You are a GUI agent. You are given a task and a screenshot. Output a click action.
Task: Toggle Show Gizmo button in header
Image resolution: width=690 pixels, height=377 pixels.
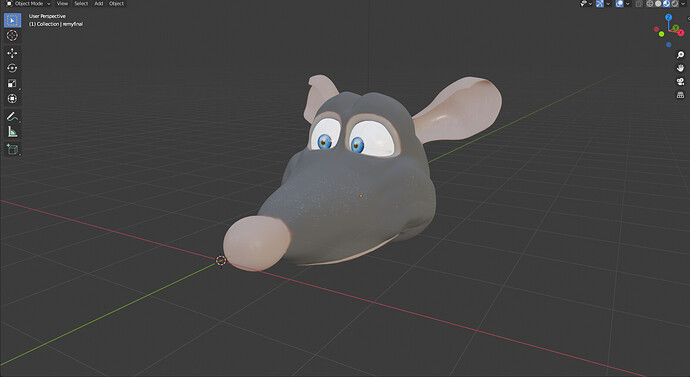(600, 4)
